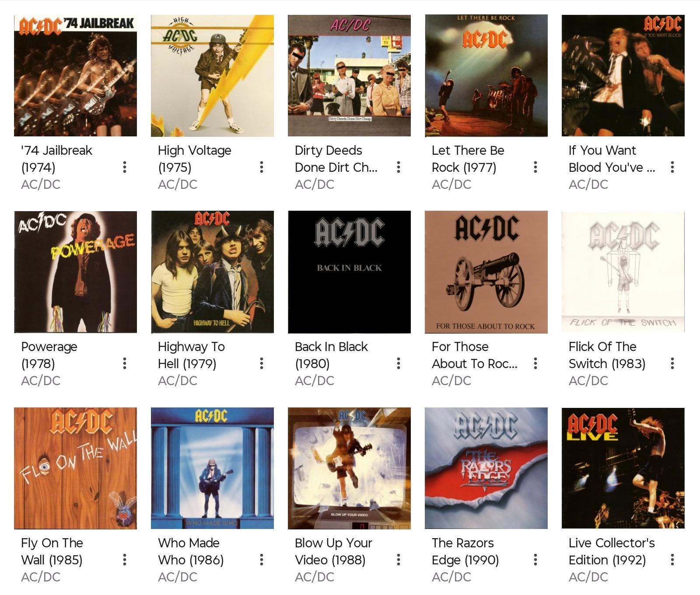Screen dimensions: 700x595
Task: Open the Blow Up Your Video artwork
Action: click(x=349, y=468)
